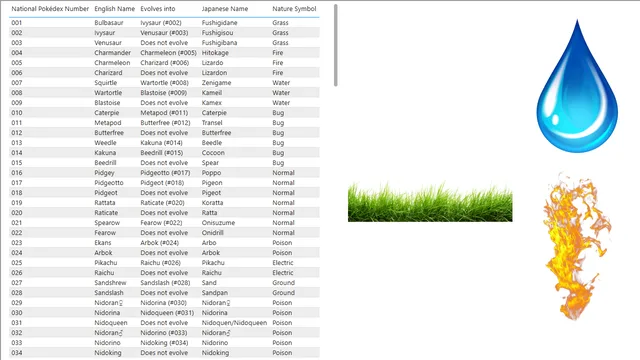Click the Sandpan Japanese name cell
Screen dimensions: 640x360
click(x=215, y=293)
